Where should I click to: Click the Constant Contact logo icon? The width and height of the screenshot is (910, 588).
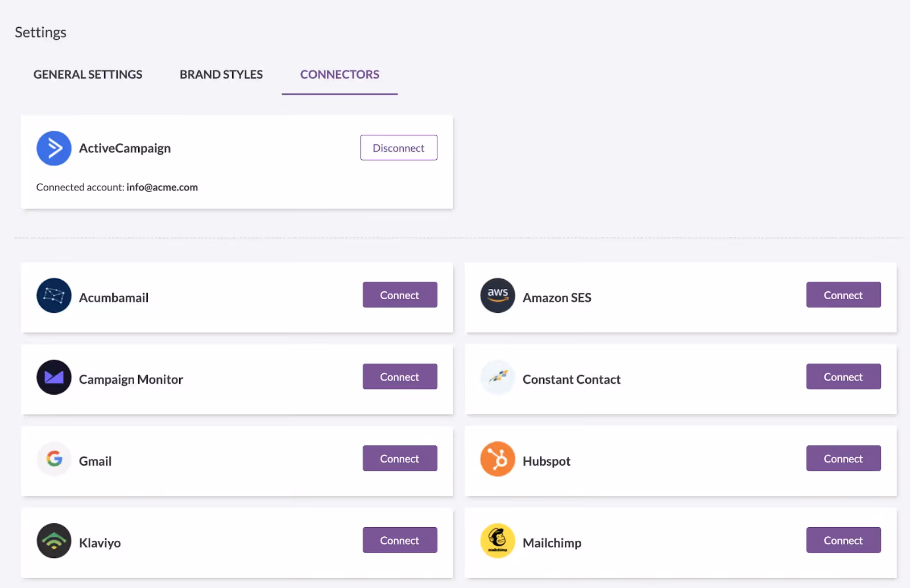[x=498, y=377]
